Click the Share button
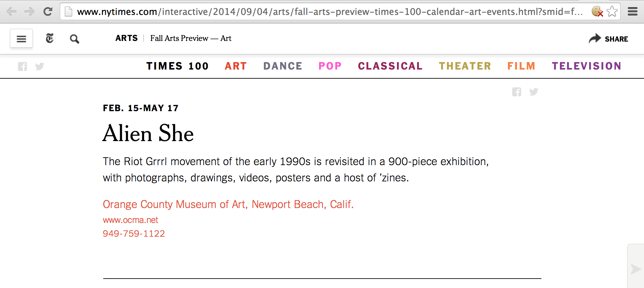This screenshot has height=288, width=644. (609, 39)
